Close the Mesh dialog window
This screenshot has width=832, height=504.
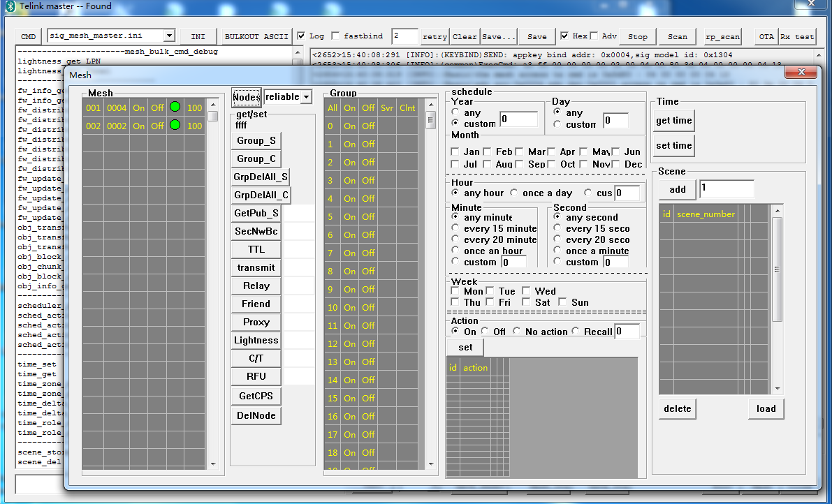pos(801,72)
